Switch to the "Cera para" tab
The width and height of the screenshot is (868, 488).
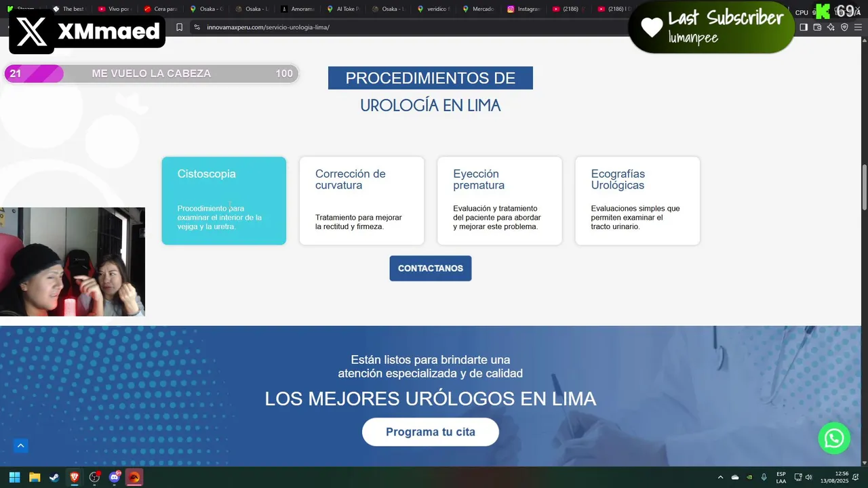(161, 9)
